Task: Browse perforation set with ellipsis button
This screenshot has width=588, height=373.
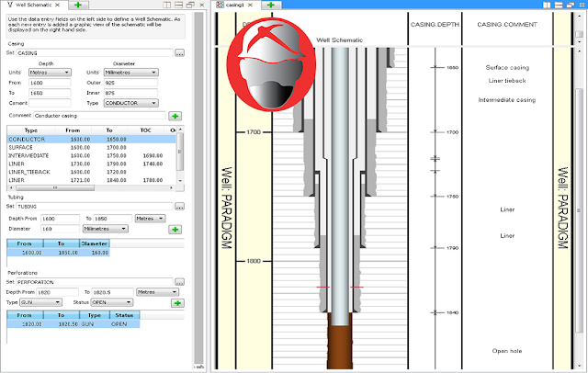Action: coord(180,282)
